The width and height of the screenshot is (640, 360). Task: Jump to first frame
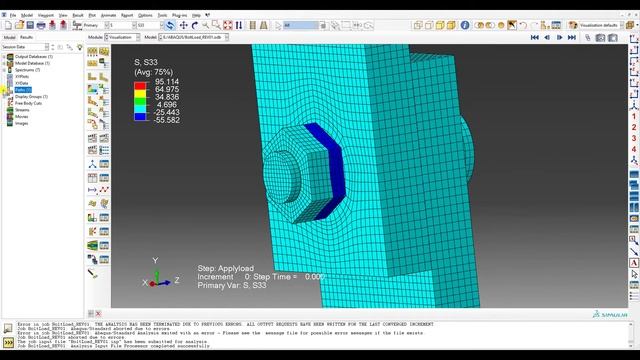535,37
